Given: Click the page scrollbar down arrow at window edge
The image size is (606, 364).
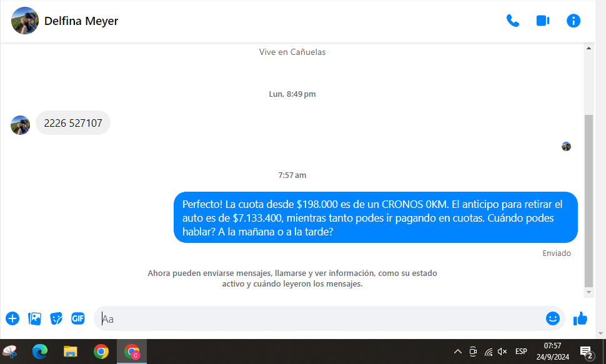Looking at the screenshot, I should click(600, 333).
